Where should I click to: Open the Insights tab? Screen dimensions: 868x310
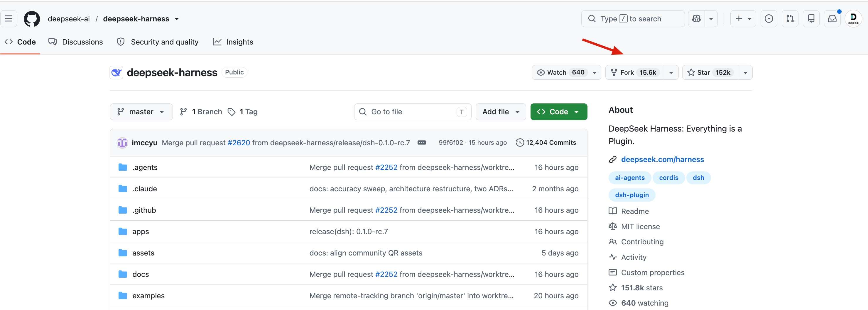pyautogui.click(x=233, y=42)
